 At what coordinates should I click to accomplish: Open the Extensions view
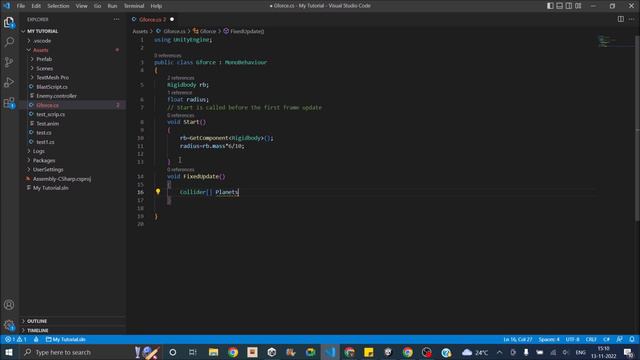point(9,102)
